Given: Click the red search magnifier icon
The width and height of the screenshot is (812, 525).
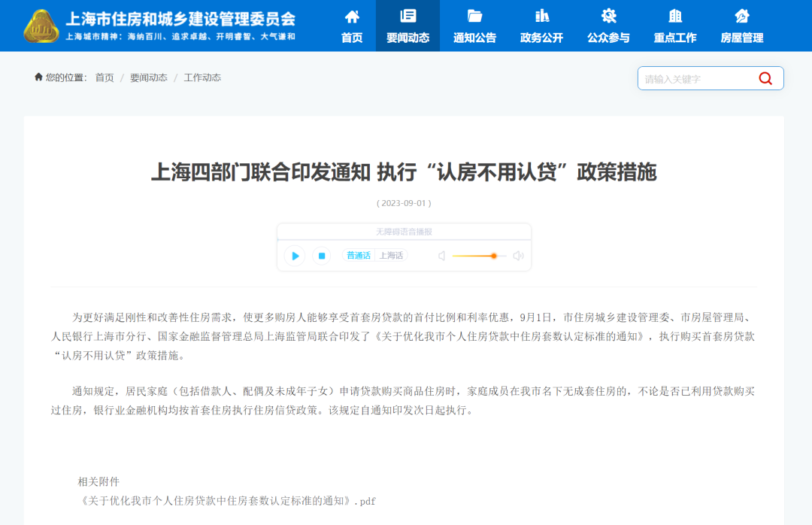Looking at the screenshot, I should (x=765, y=78).
